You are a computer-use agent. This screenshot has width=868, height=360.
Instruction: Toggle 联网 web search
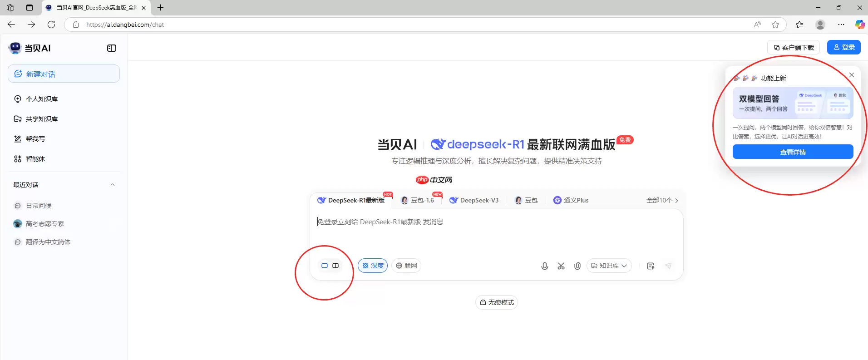click(x=406, y=266)
